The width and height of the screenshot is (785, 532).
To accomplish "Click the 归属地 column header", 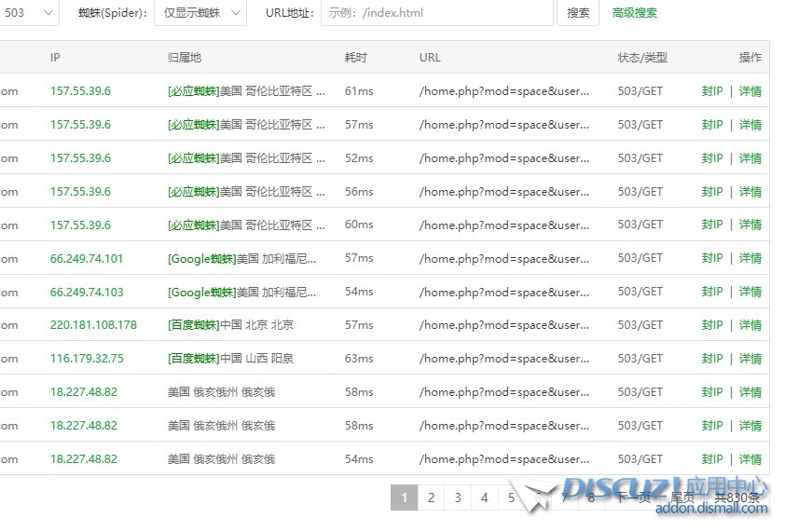I will point(185,58).
